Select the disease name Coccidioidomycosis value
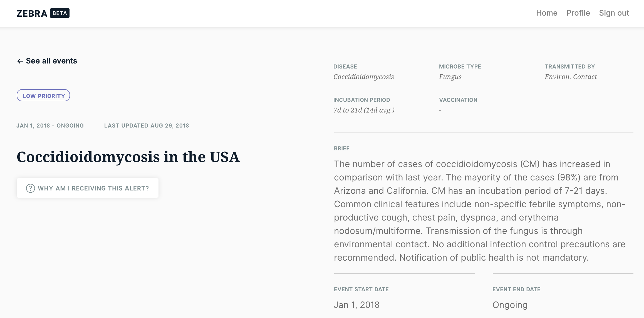 (x=364, y=77)
